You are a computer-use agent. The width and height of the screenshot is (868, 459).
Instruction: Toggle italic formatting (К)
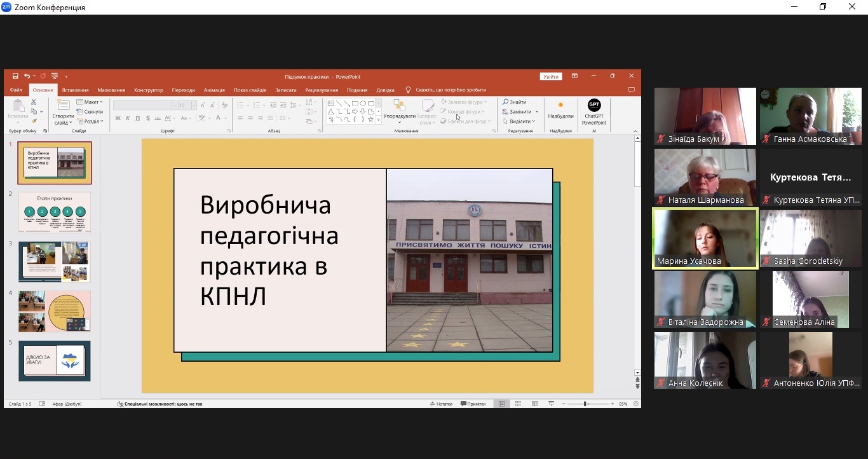point(128,118)
